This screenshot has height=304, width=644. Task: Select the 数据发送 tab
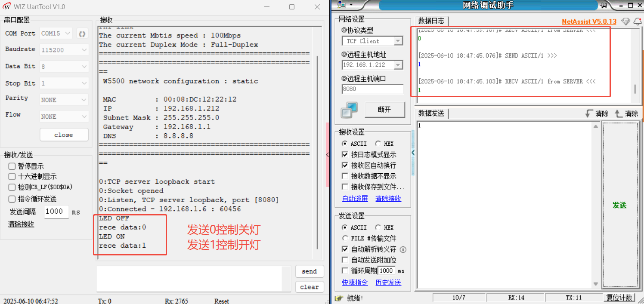(x=432, y=114)
